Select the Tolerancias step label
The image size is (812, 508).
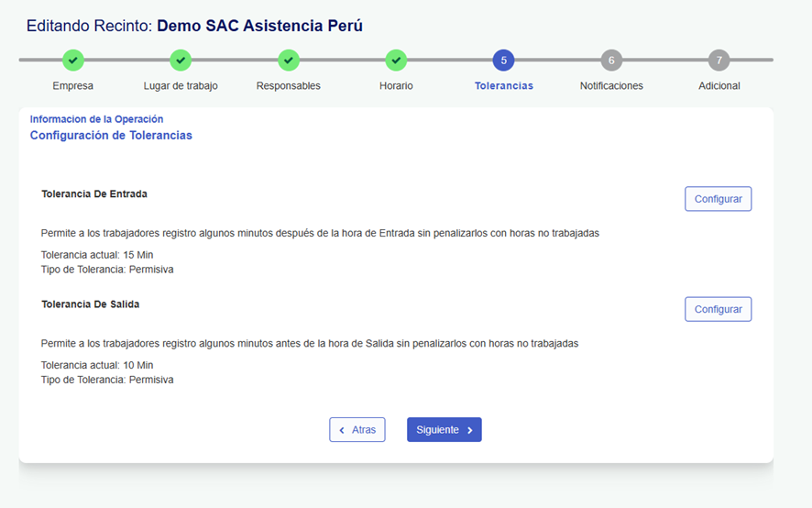click(503, 86)
